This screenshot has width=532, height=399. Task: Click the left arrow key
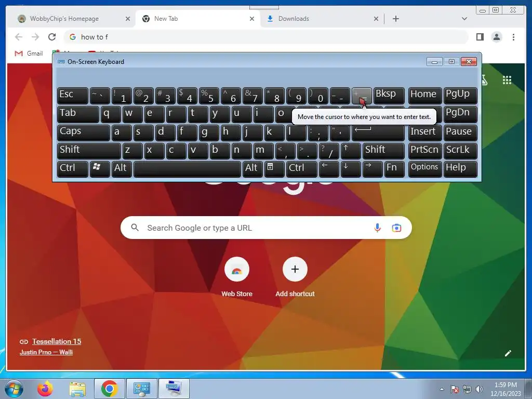[x=329, y=169]
